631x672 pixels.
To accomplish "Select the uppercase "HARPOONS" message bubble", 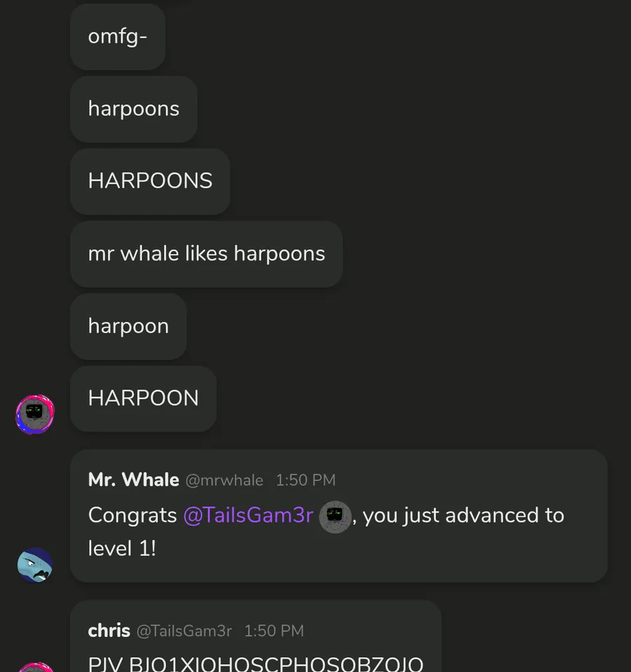I will pyautogui.click(x=150, y=182).
